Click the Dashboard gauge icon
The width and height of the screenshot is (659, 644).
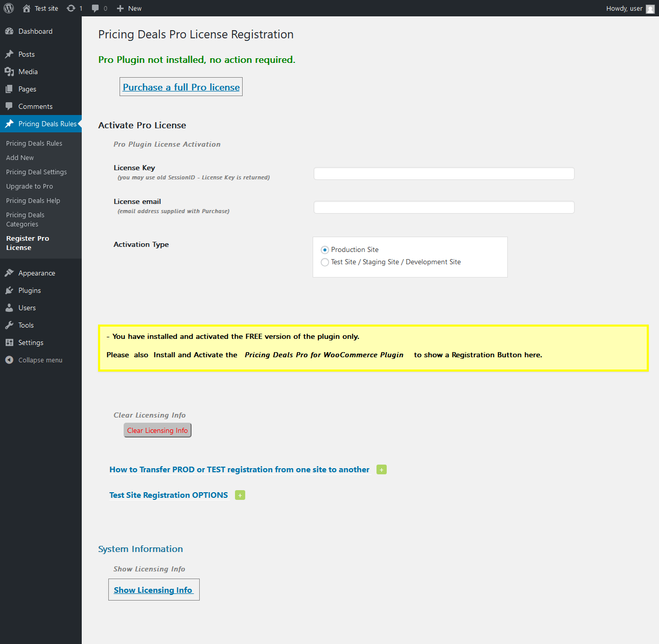click(x=9, y=31)
